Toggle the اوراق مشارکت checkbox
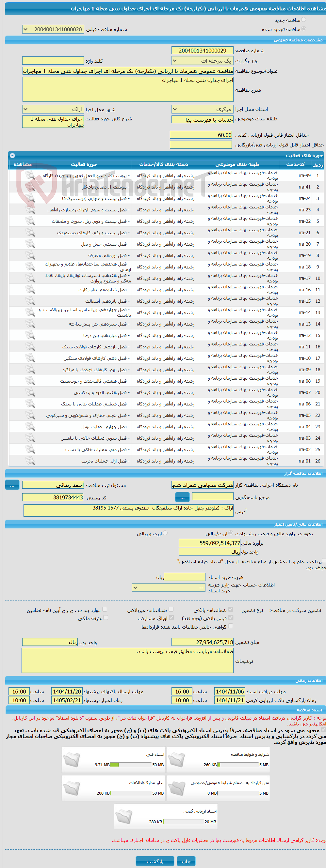 point(171,617)
